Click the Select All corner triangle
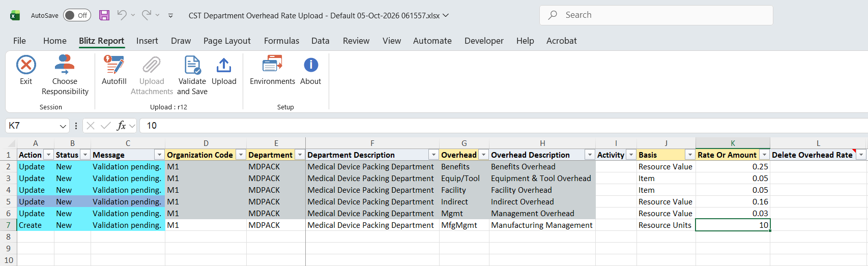868x266 pixels. click(x=12, y=143)
